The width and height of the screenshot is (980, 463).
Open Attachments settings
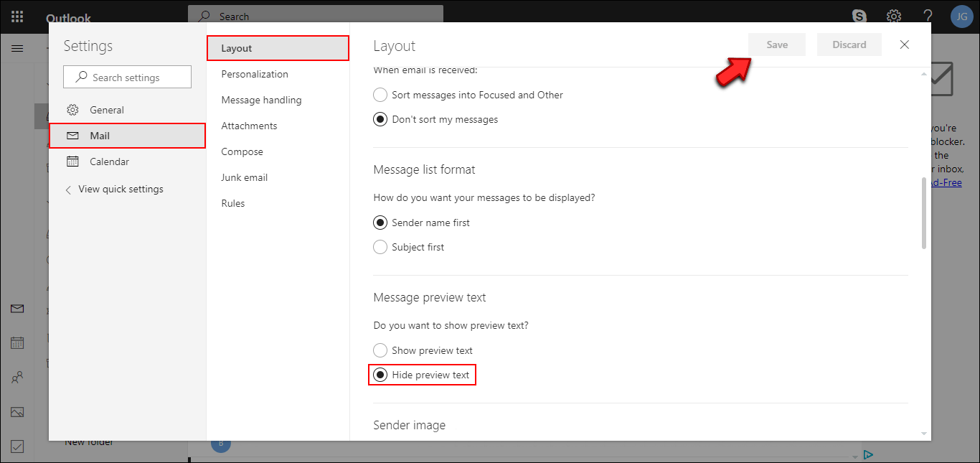pos(278,126)
